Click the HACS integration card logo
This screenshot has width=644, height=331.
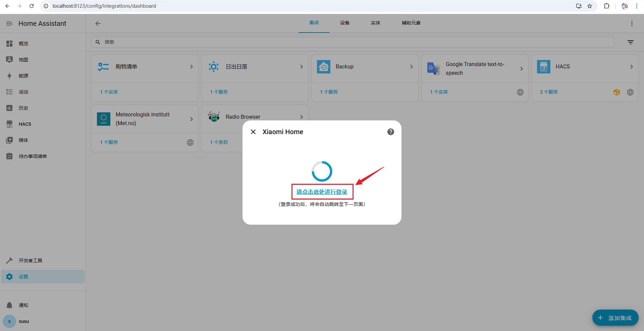[x=544, y=67]
